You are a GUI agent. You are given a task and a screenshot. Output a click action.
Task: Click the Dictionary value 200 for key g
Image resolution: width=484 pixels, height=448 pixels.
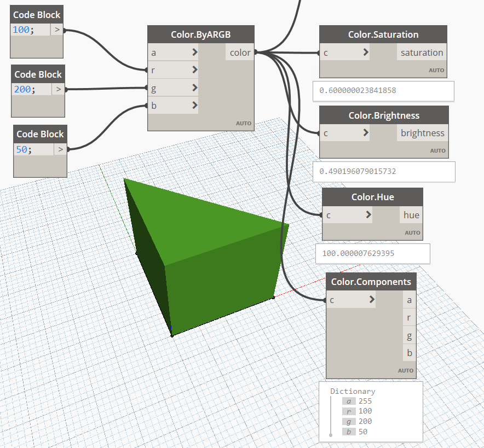point(365,421)
